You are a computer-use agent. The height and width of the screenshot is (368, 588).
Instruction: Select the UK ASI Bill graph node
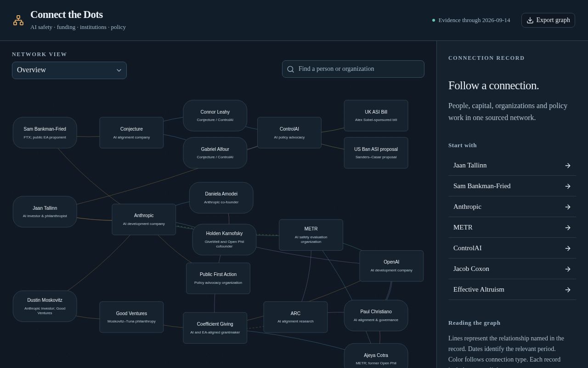[x=376, y=115]
